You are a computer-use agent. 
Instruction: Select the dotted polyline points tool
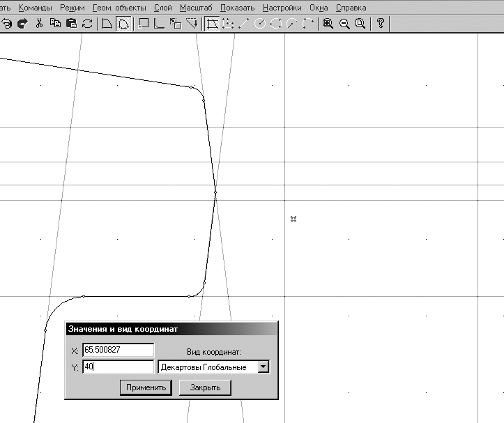228,24
